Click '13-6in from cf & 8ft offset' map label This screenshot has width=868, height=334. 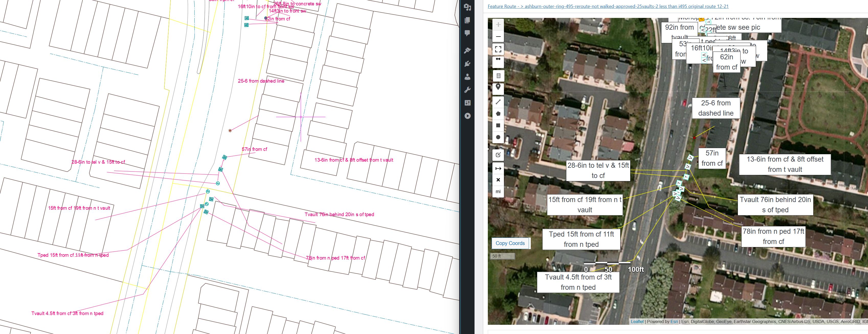(785, 164)
